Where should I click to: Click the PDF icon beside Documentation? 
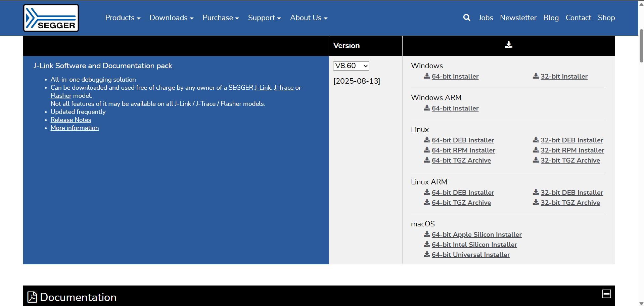click(x=32, y=297)
